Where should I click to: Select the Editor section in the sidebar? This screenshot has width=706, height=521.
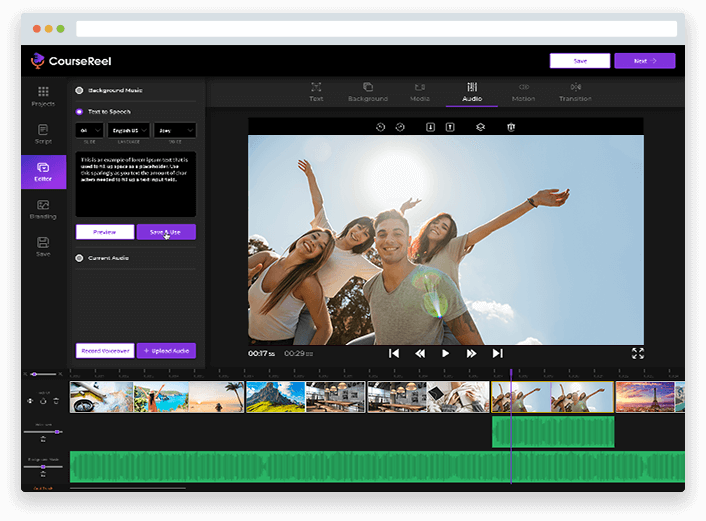[x=43, y=172]
